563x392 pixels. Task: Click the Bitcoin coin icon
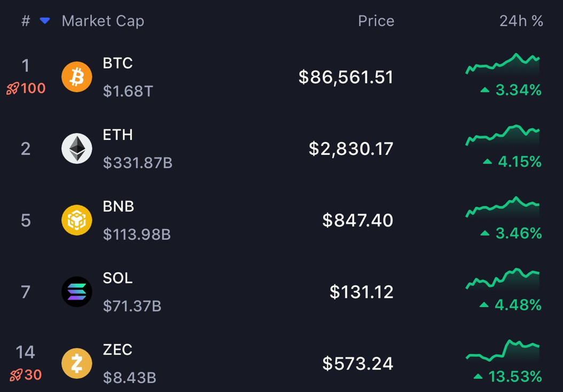(x=77, y=77)
